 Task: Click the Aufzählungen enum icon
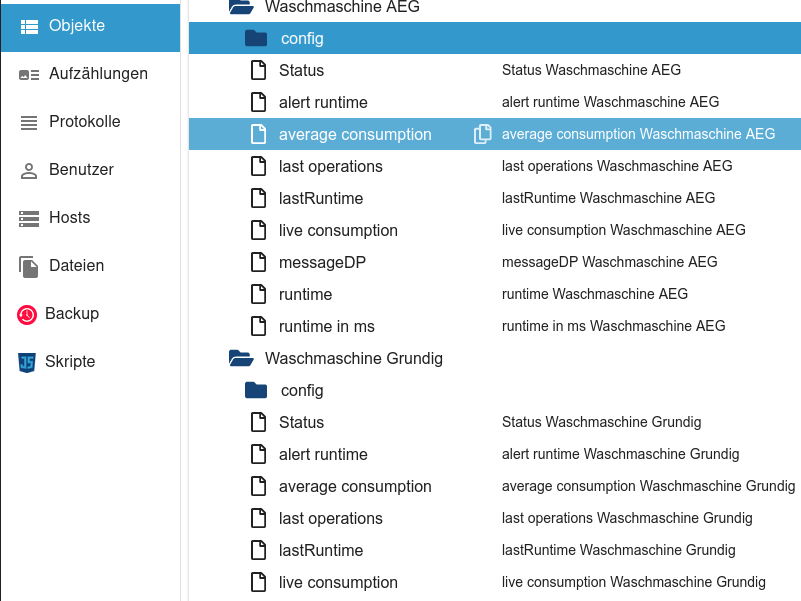pyautogui.click(x=29, y=74)
